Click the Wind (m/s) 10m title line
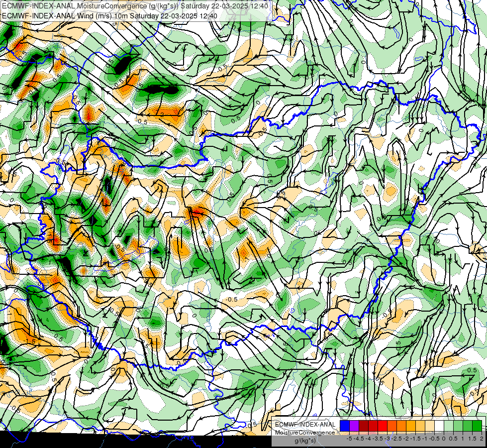Image resolution: width=487 pixels, height=448 pixels. click(109, 15)
